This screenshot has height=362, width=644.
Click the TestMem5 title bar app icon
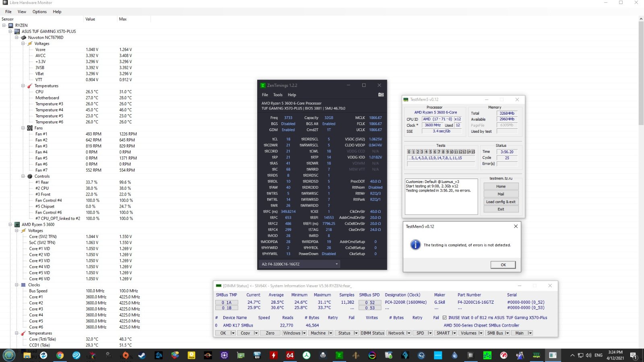(406, 99)
